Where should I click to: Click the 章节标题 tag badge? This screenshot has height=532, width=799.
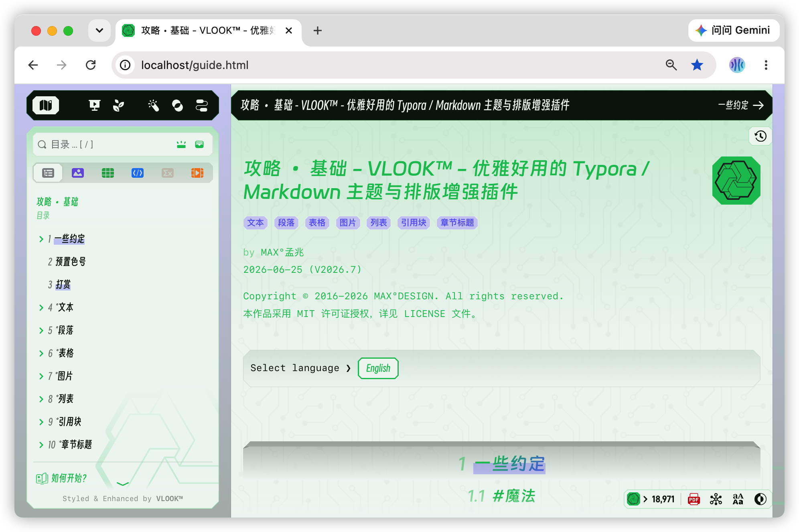tap(457, 223)
